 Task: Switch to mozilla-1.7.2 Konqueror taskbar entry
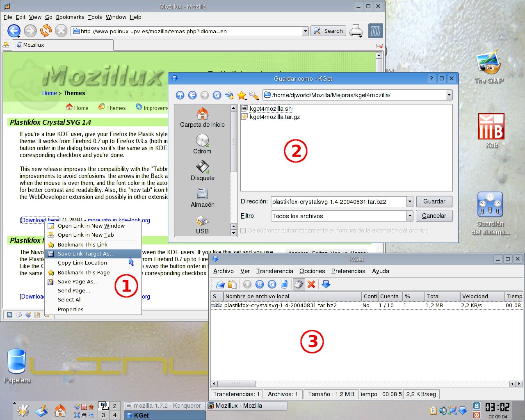click(164, 406)
